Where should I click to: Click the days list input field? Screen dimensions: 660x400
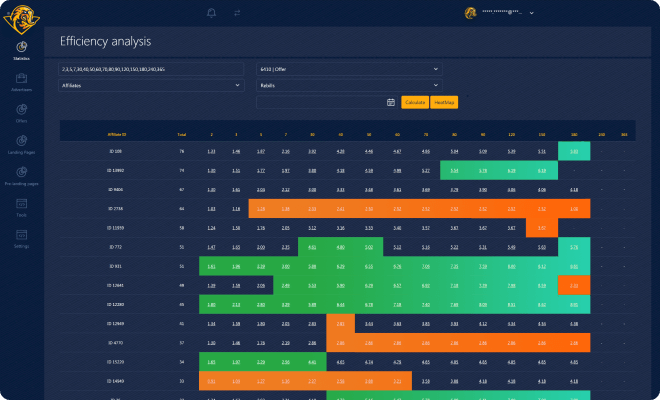pyautogui.click(x=151, y=69)
